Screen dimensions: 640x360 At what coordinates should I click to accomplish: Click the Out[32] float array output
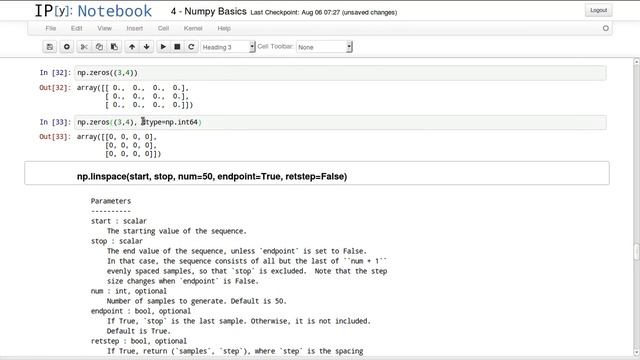coord(135,96)
